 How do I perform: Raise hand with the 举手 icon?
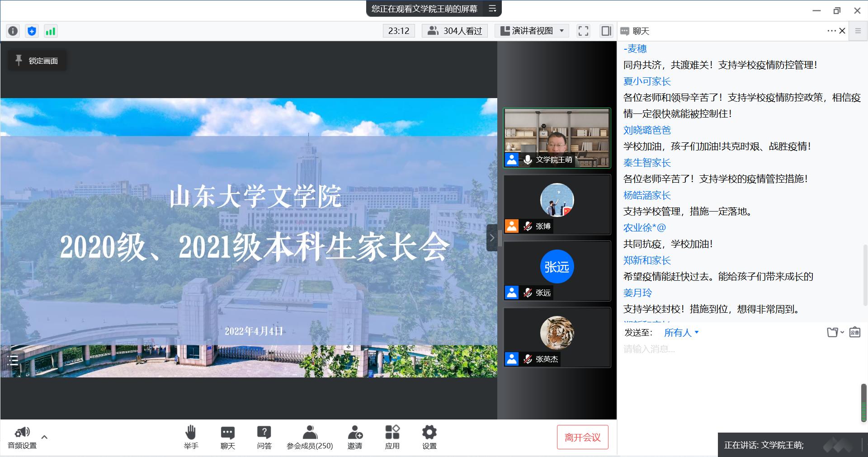click(191, 437)
